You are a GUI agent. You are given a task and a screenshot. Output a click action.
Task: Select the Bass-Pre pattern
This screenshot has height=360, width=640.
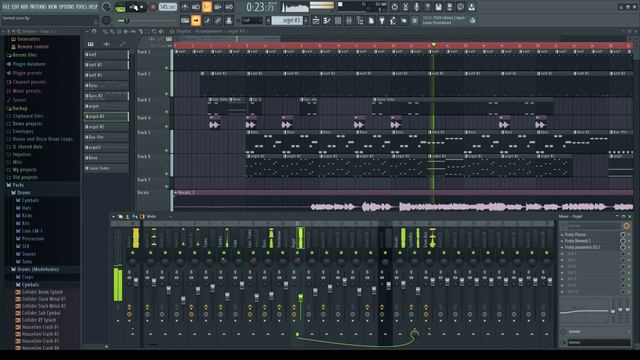point(106,137)
